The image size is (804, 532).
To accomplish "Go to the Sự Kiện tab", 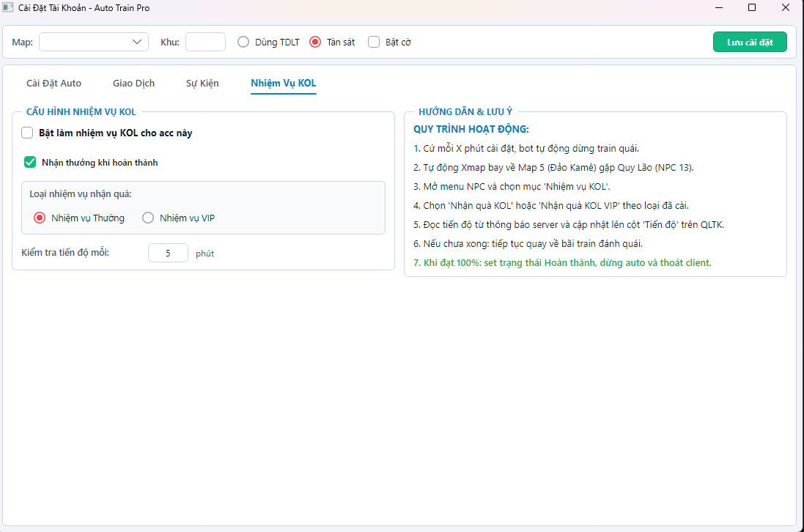I will point(202,83).
